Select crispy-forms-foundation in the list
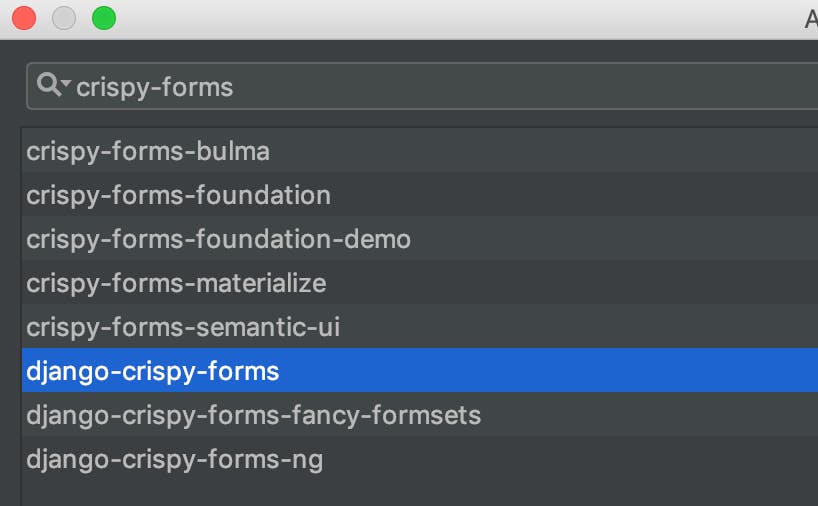This screenshot has width=818, height=506. (x=178, y=195)
